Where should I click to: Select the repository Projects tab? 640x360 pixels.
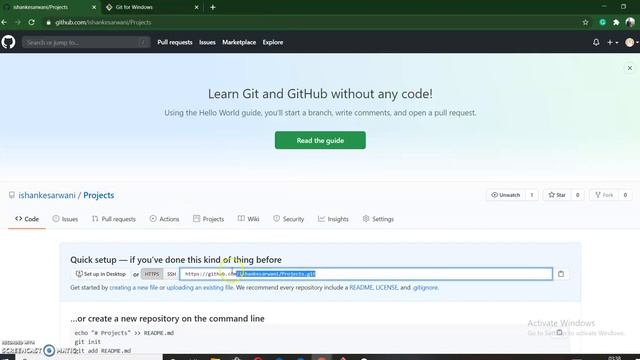[209, 219]
